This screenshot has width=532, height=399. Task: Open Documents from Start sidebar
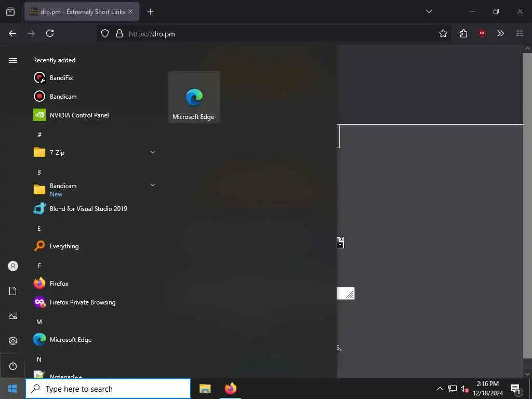13,291
